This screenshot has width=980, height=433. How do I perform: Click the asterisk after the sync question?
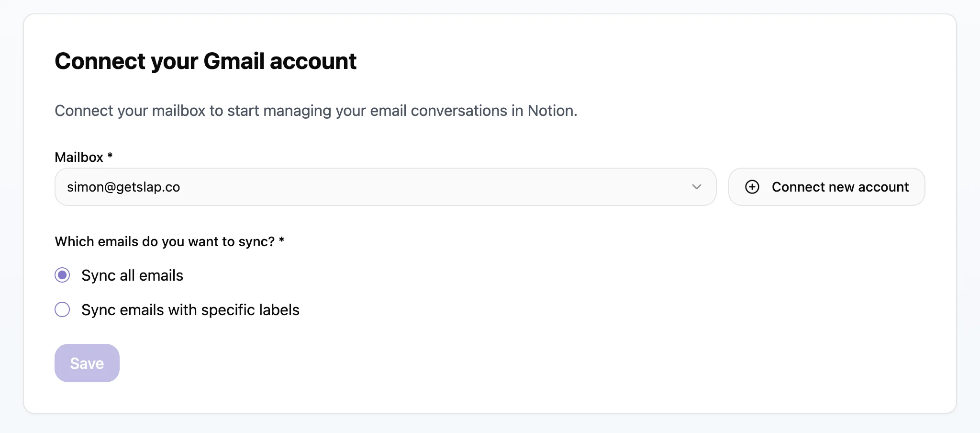tap(281, 240)
